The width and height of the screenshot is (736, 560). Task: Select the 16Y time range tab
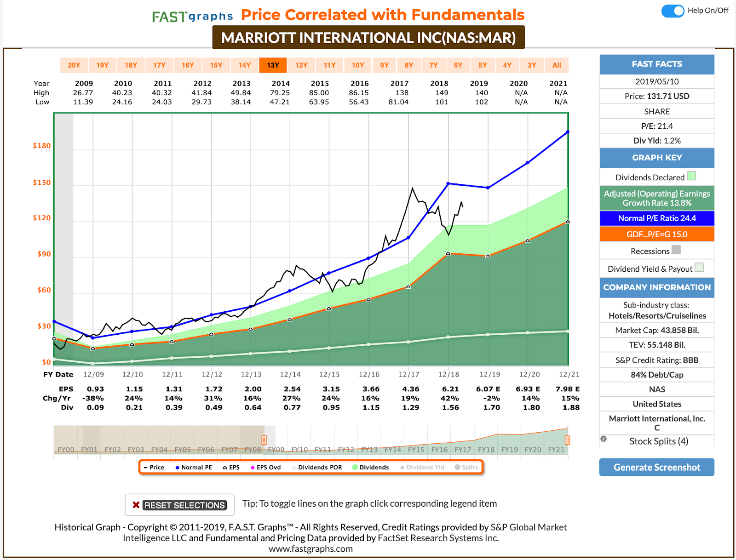click(188, 65)
